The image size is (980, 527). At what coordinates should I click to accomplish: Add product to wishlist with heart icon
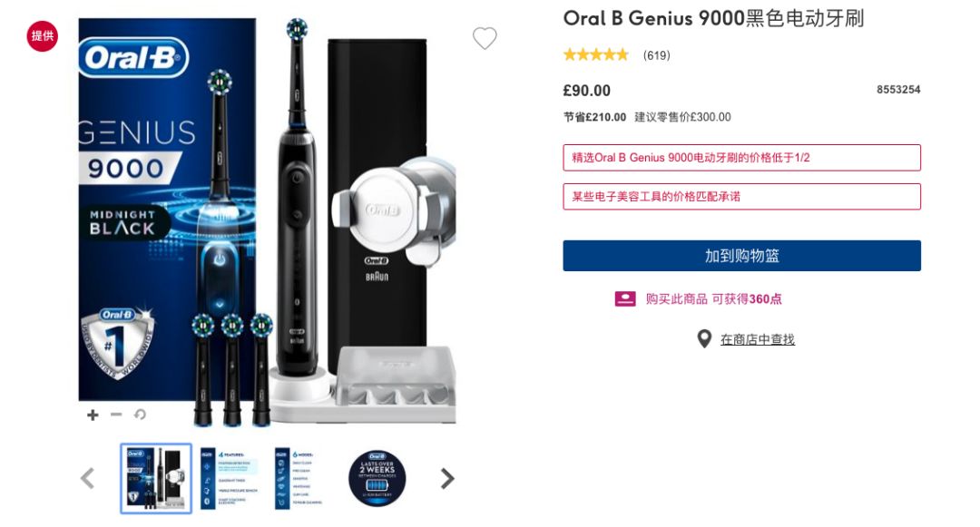(x=485, y=39)
